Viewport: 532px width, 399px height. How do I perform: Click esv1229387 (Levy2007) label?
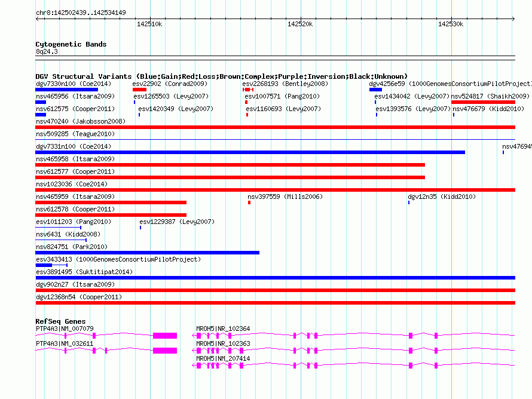[177, 222]
